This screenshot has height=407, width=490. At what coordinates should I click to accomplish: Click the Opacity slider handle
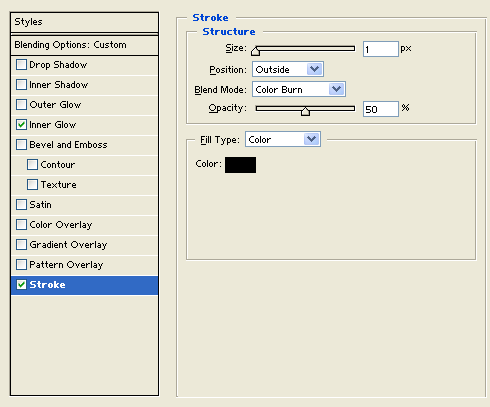(305, 111)
